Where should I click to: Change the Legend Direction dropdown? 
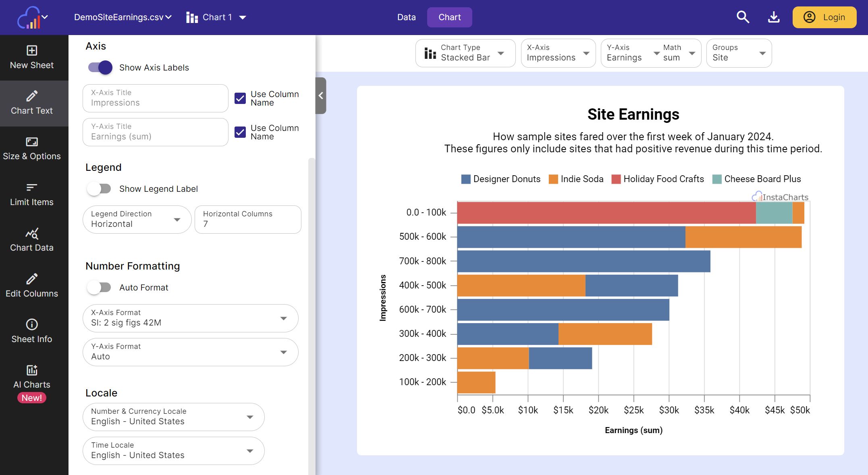(x=137, y=219)
